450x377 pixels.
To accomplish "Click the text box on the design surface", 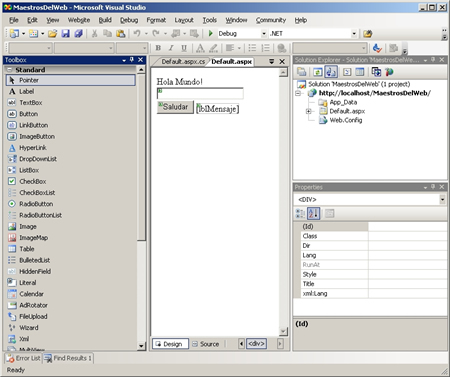I will click(x=200, y=93).
